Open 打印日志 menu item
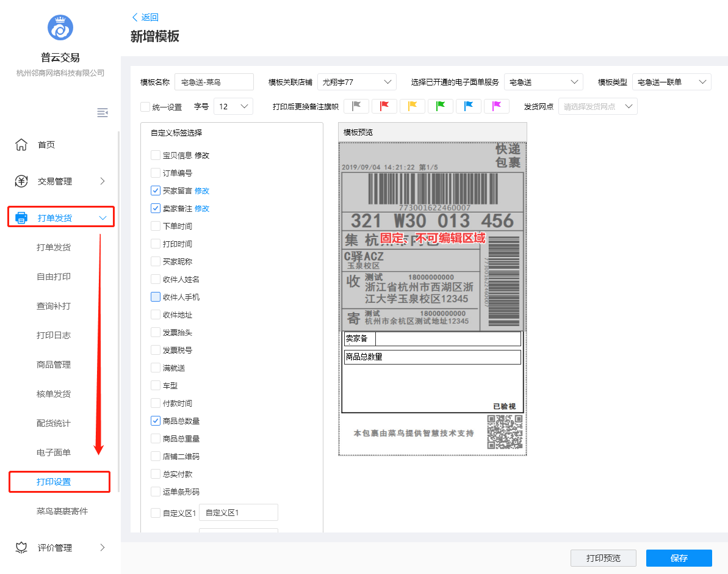 (54, 335)
